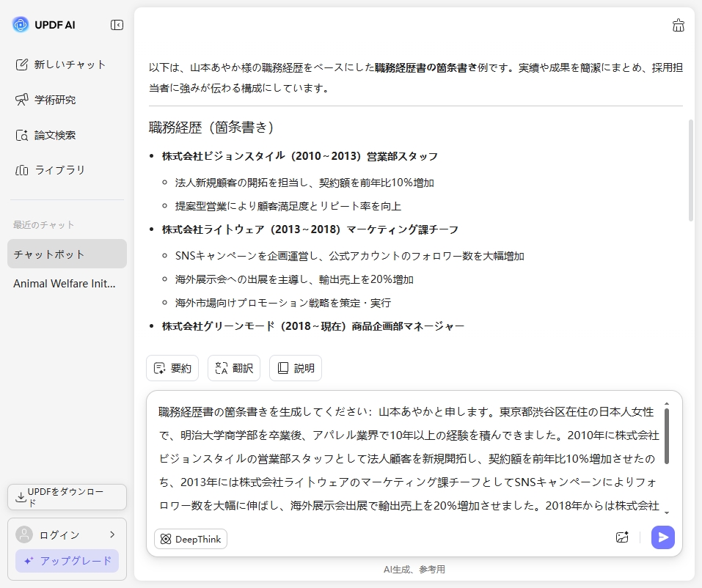
Task: Click the 翻訳 translate button
Action: click(x=233, y=368)
